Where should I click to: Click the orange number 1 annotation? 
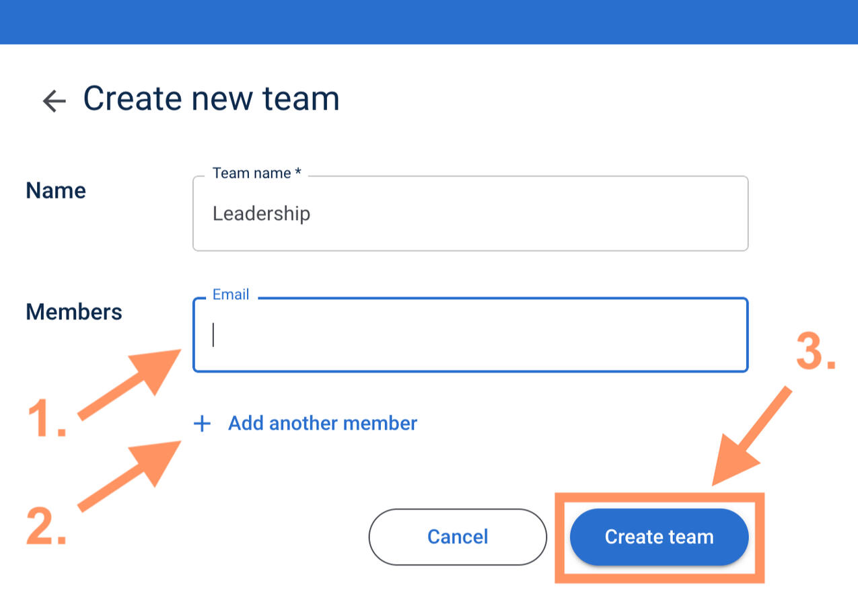click(x=47, y=420)
